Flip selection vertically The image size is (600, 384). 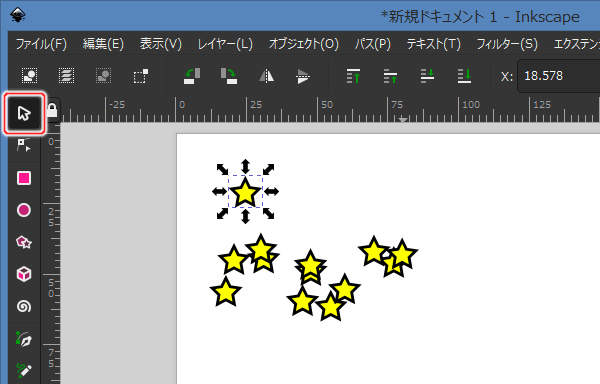click(303, 76)
